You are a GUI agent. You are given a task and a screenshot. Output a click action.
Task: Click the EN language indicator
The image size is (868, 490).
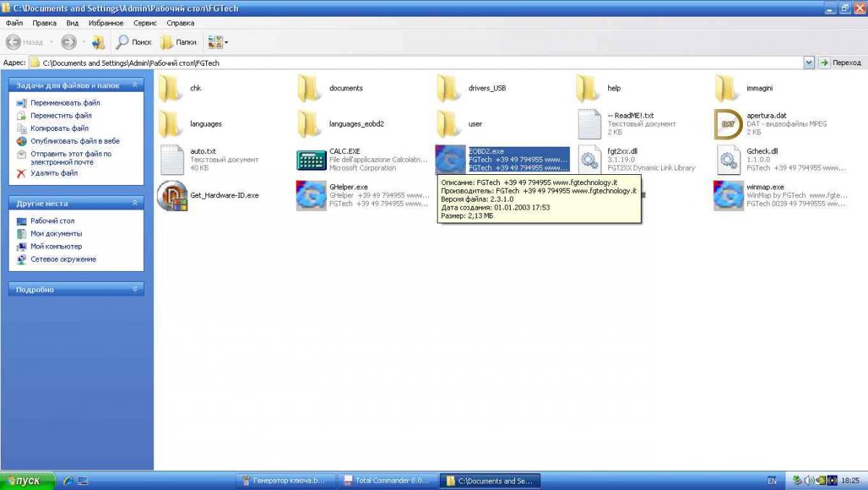772,481
